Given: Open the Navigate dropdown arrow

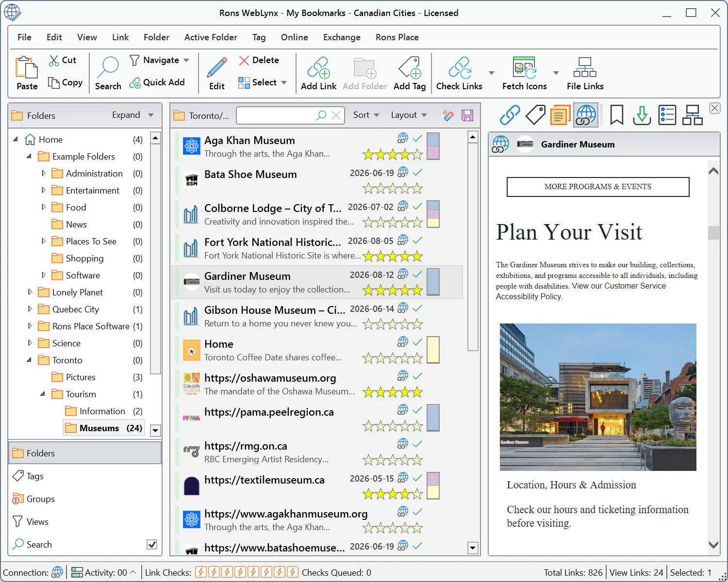Looking at the screenshot, I should point(186,60).
